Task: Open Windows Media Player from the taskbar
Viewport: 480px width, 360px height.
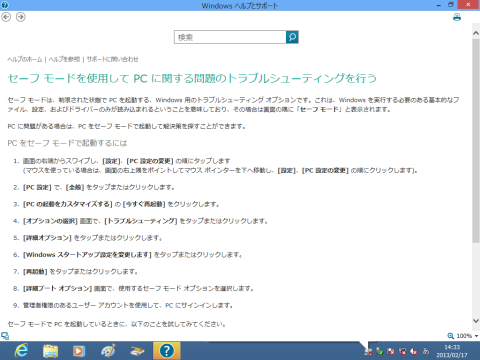Action: coord(79,351)
